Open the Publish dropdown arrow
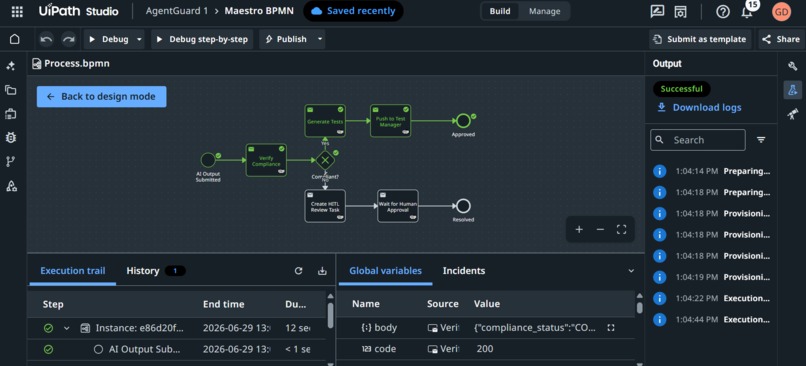Image resolution: width=806 pixels, height=366 pixels. coord(320,40)
